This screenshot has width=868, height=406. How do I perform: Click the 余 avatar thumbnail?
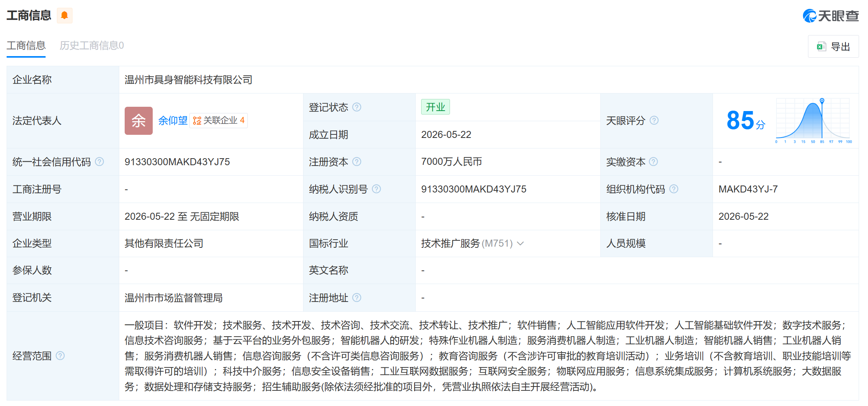[x=139, y=121]
